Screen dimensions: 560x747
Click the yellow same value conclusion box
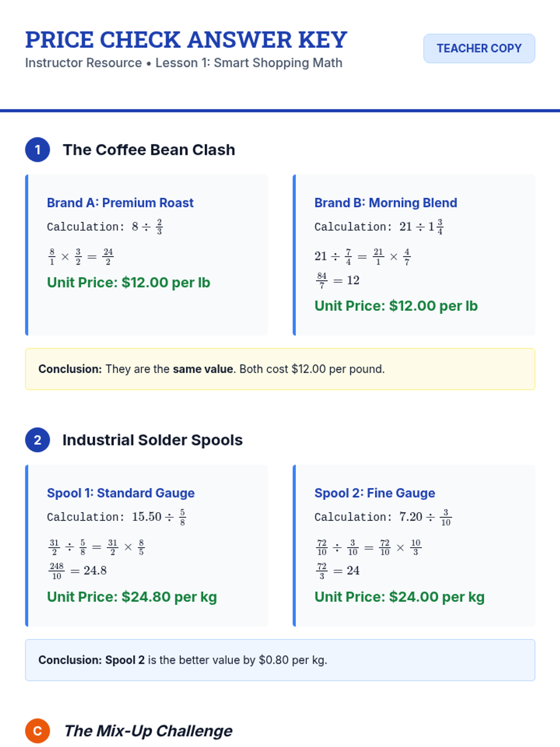280,369
